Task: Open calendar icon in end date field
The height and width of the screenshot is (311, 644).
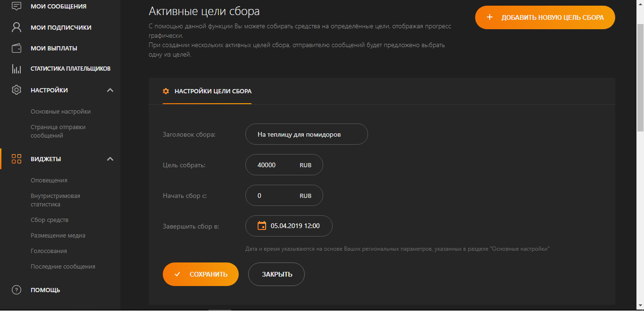Action: (x=261, y=226)
